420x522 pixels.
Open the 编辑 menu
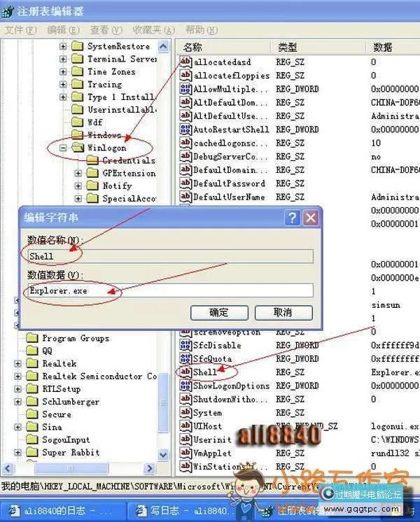(63, 30)
